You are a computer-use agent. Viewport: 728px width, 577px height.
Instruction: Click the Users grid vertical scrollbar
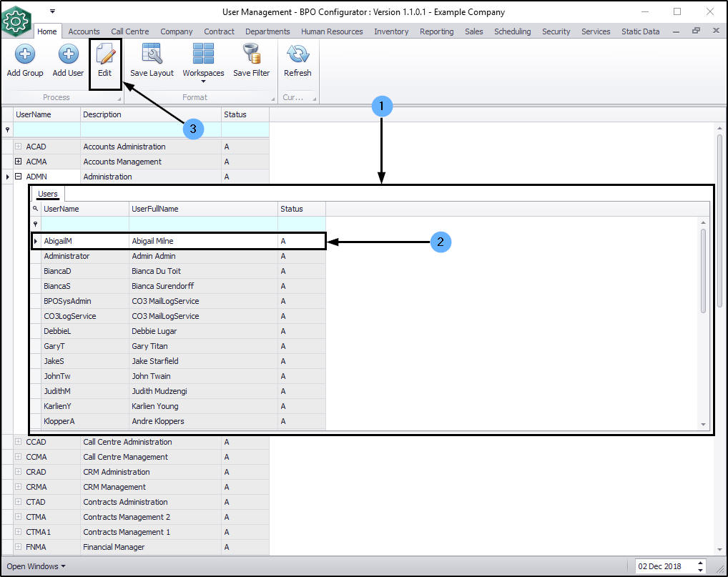tap(703, 271)
